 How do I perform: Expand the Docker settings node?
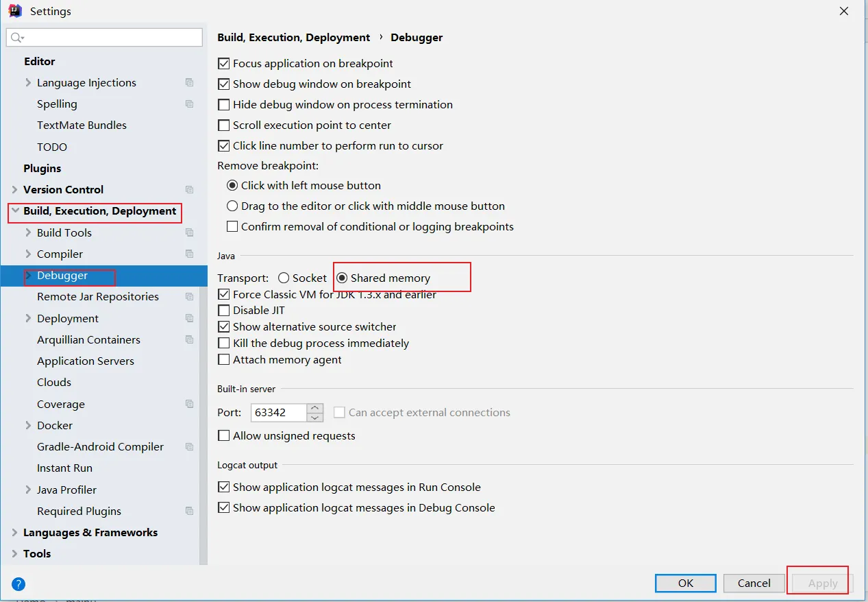(x=28, y=426)
